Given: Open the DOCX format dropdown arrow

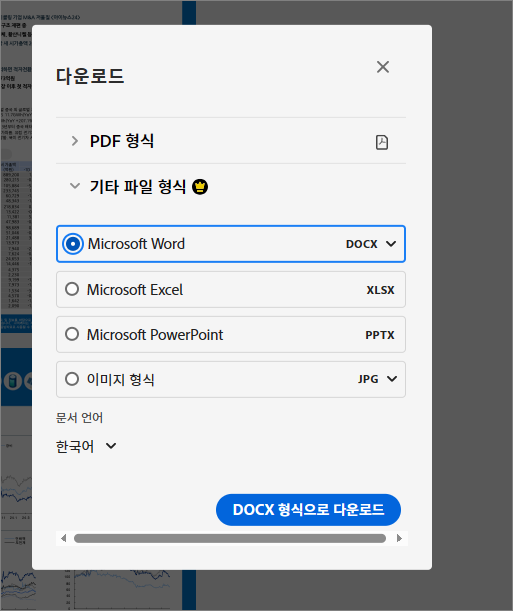Looking at the screenshot, I should click(391, 244).
